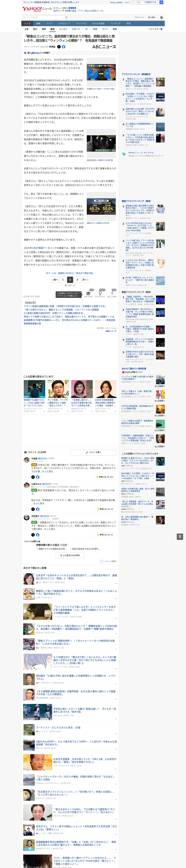This screenshot has height=868, width=186.
Task: Select the エンタメ category tab
Action: [x=63, y=29]
